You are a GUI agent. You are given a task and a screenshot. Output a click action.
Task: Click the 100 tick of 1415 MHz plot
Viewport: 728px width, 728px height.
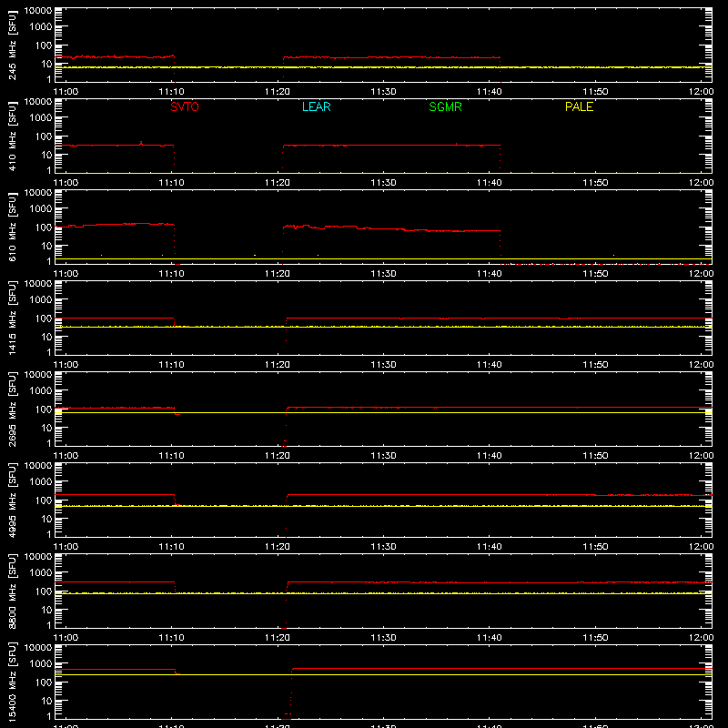44,318
